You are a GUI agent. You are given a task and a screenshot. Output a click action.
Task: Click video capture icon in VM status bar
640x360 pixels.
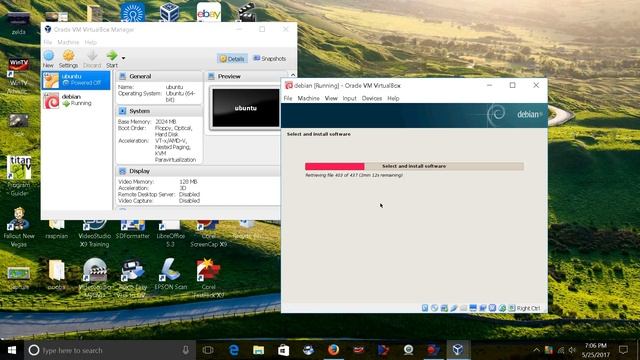[482, 308]
